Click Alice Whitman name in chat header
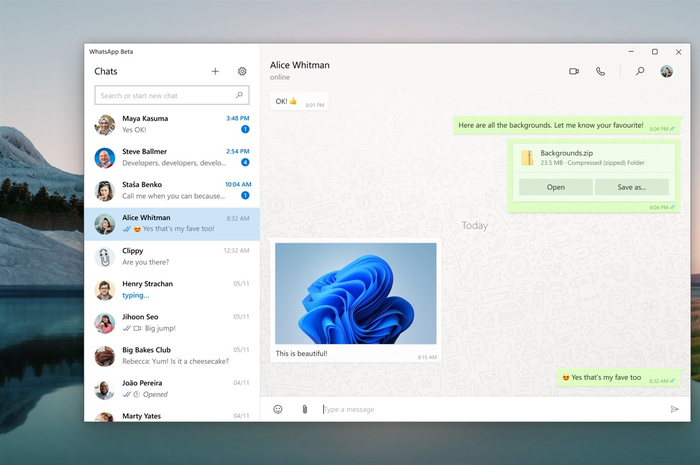700x465 pixels. (x=300, y=65)
